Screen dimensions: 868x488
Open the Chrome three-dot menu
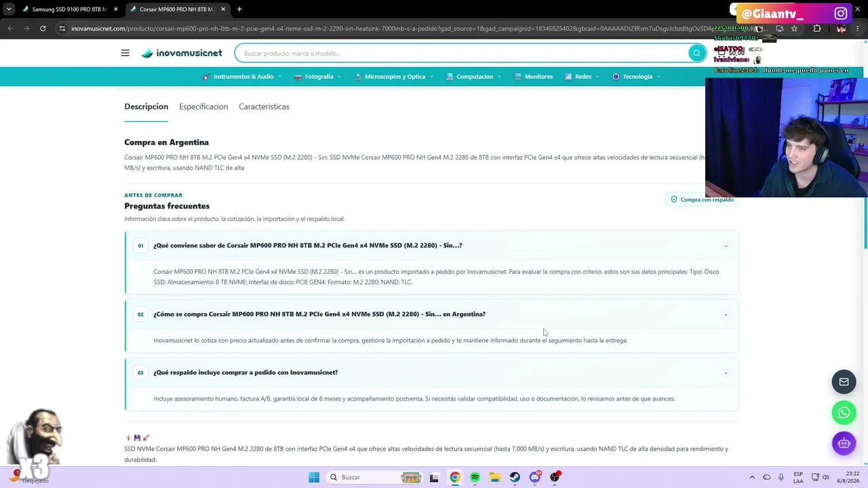coord(859,28)
